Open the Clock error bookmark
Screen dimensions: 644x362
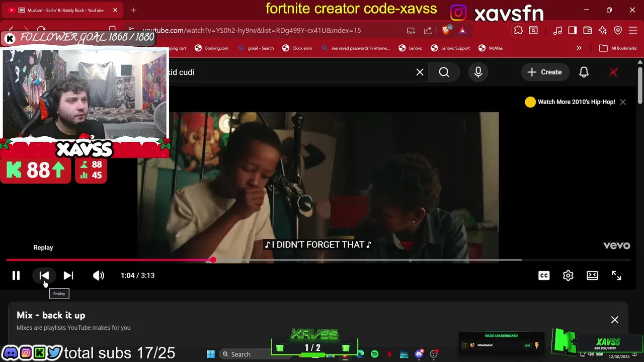(297, 48)
